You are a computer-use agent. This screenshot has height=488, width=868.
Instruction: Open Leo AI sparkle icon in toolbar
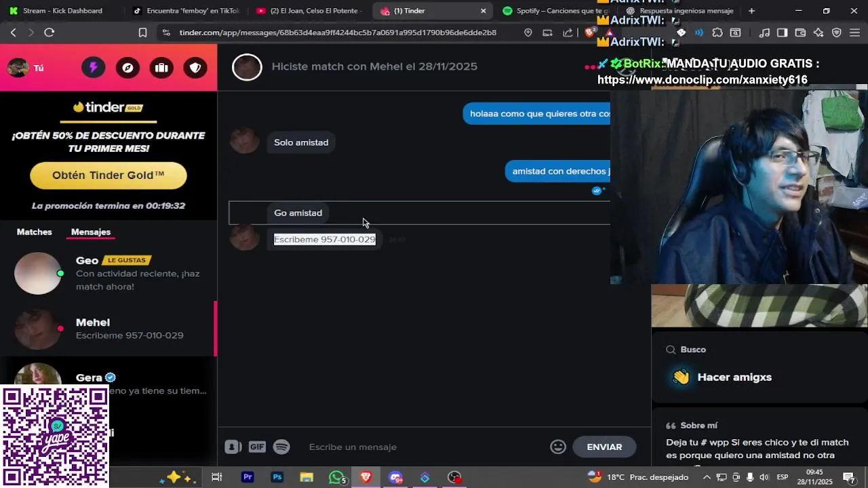pyautogui.click(x=818, y=33)
